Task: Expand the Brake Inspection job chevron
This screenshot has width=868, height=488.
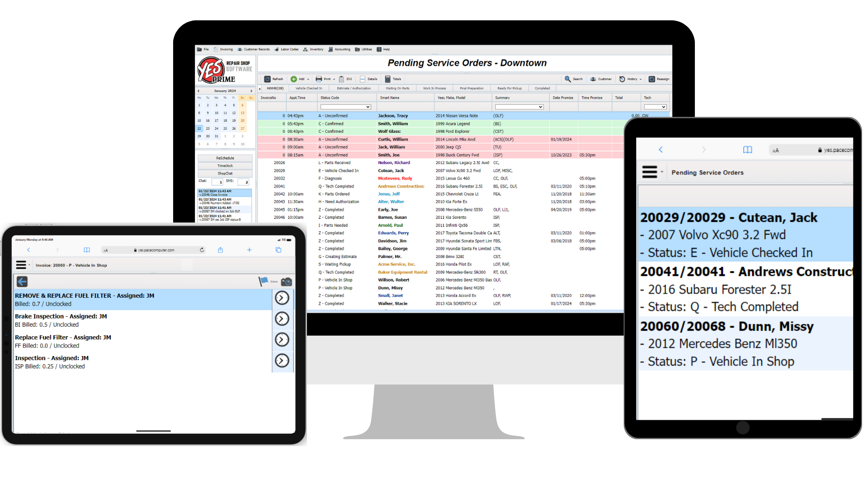Action: pos(282,319)
